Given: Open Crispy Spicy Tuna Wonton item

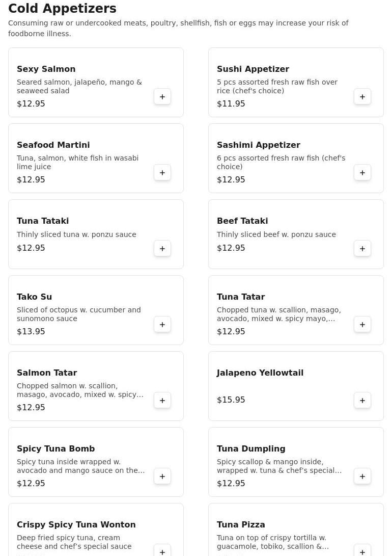Looking at the screenshot, I should pos(76,524).
